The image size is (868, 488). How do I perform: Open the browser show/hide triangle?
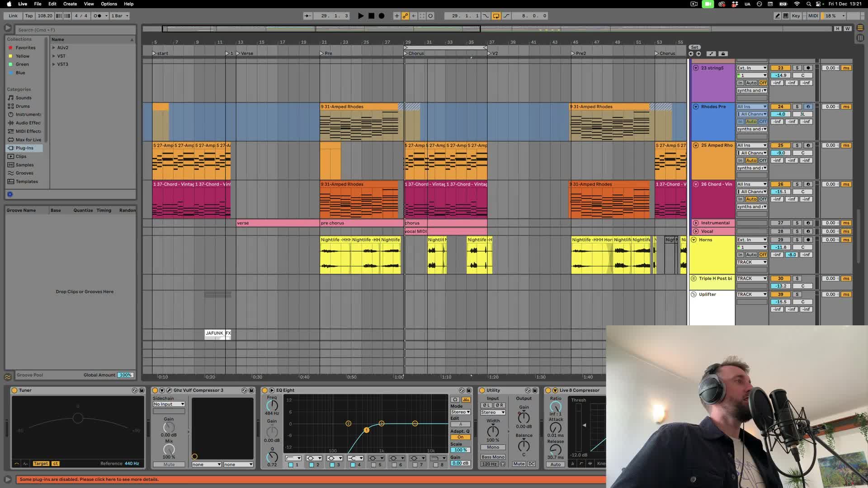(8, 28)
